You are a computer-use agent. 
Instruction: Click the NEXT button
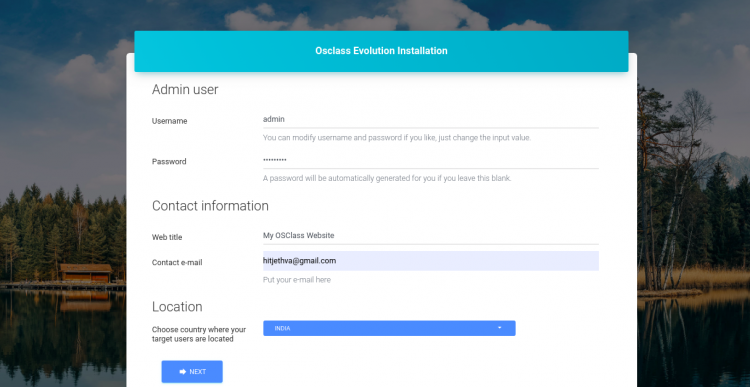pyautogui.click(x=192, y=372)
